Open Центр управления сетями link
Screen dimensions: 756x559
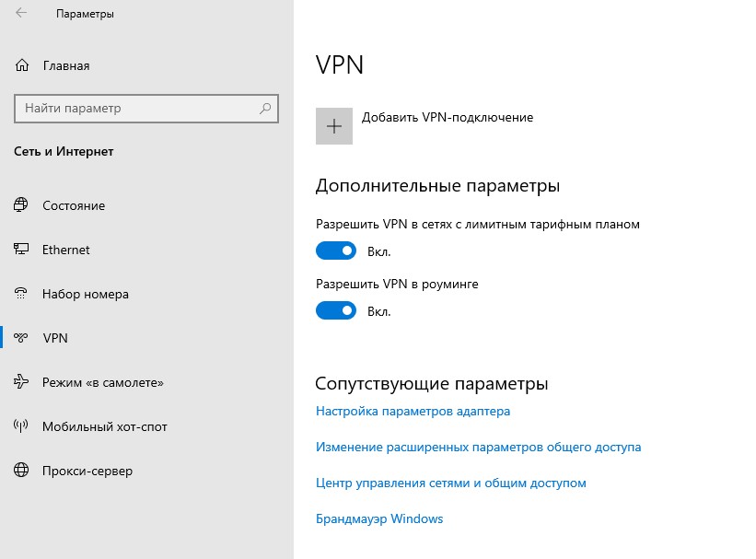pos(451,483)
